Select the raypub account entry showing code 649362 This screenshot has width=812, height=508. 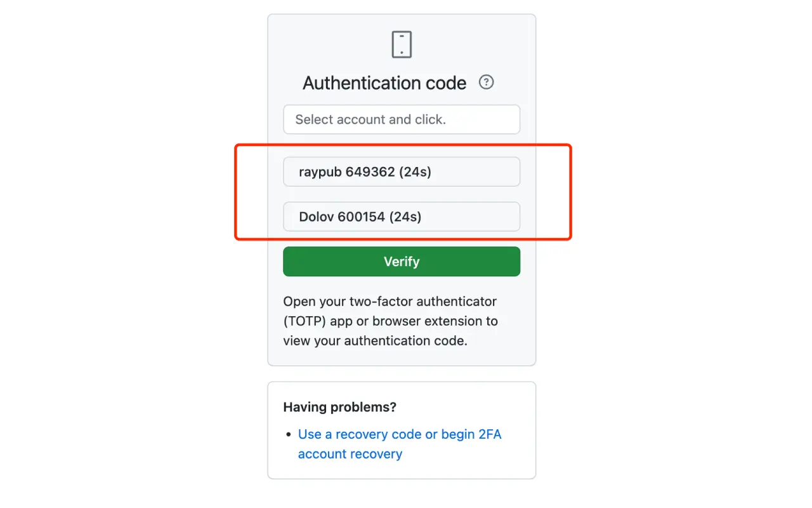(x=402, y=171)
